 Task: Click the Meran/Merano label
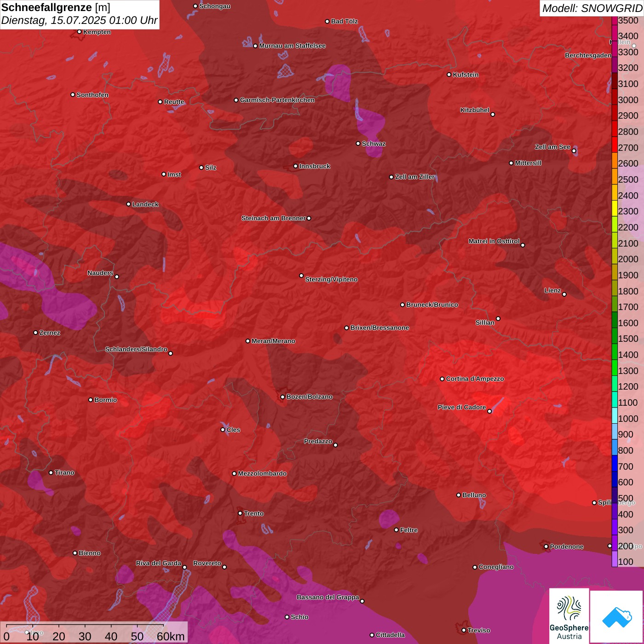274,341
